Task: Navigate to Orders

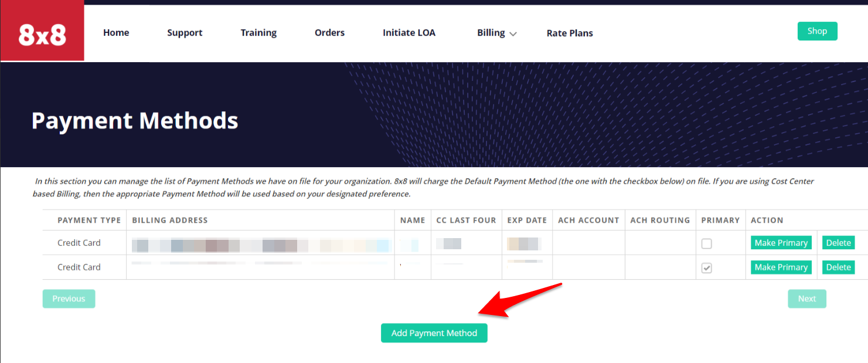Action: coord(329,33)
